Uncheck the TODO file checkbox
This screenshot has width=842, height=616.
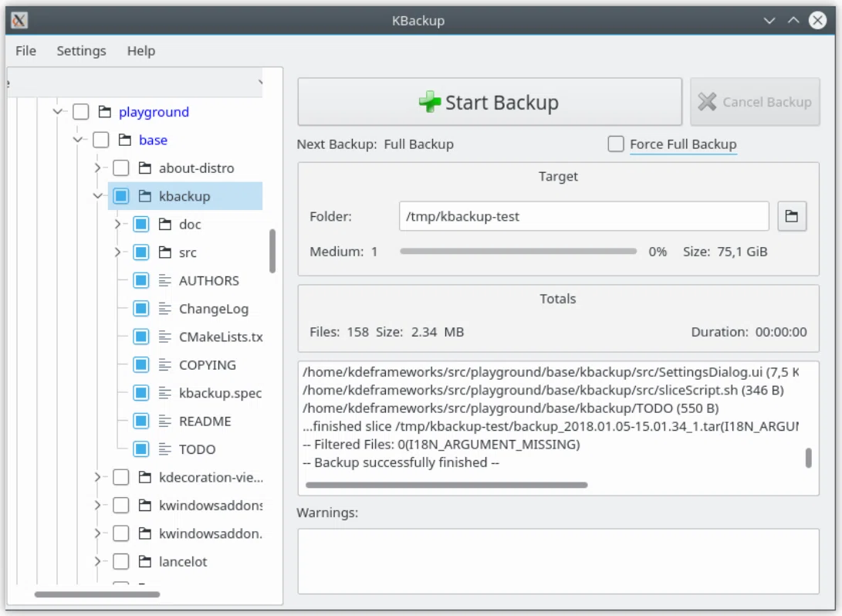141,449
